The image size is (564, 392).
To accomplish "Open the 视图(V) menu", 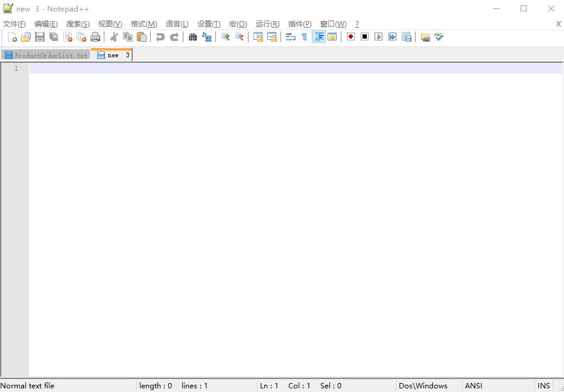I will pyautogui.click(x=110, y=24).
